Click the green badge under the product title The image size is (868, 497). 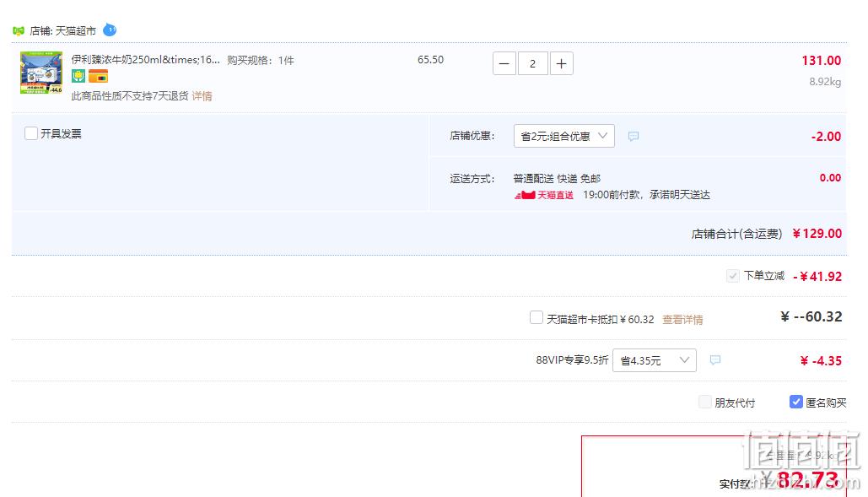[78, 77]
